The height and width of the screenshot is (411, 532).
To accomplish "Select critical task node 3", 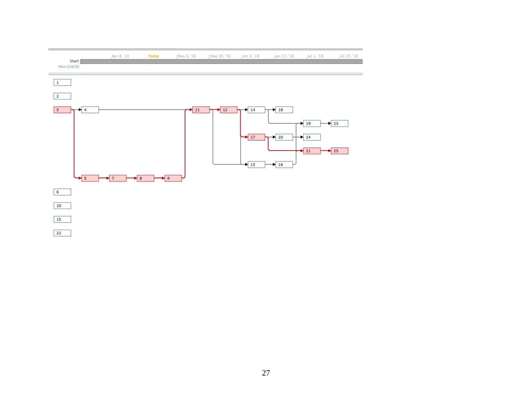I will click(62, 110).
